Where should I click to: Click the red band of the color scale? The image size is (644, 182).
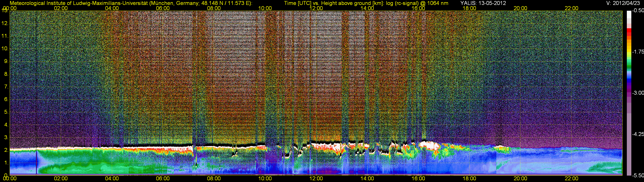(629, 32)
